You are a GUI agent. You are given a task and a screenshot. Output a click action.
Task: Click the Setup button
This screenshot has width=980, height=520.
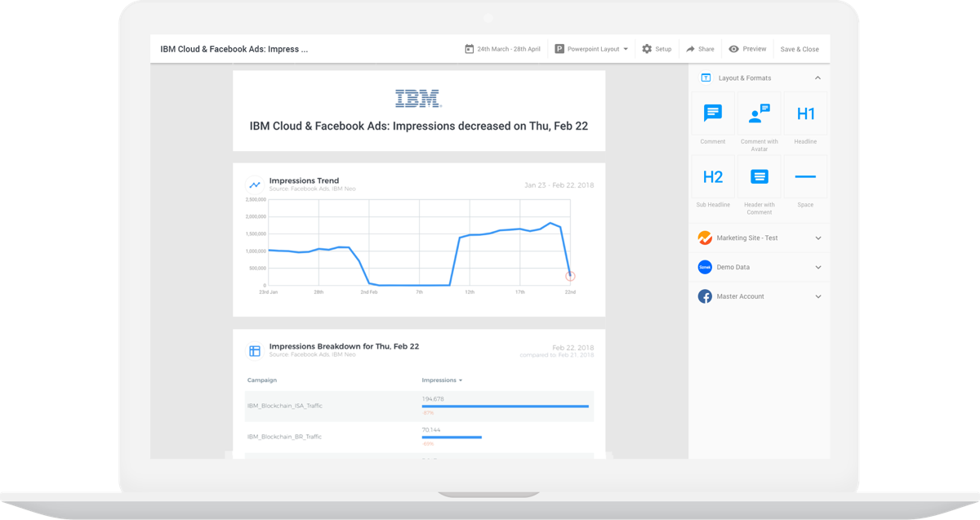pos(657,49)
